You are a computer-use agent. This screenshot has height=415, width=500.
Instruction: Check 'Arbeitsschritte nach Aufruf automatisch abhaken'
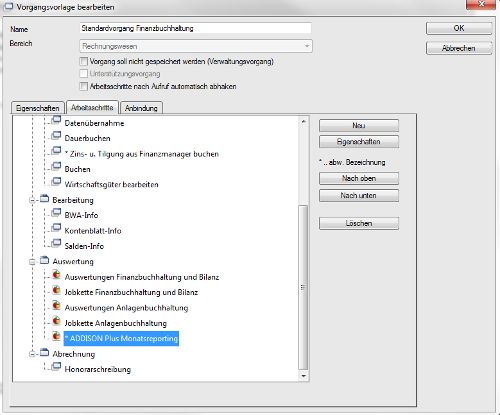[83, 86]
